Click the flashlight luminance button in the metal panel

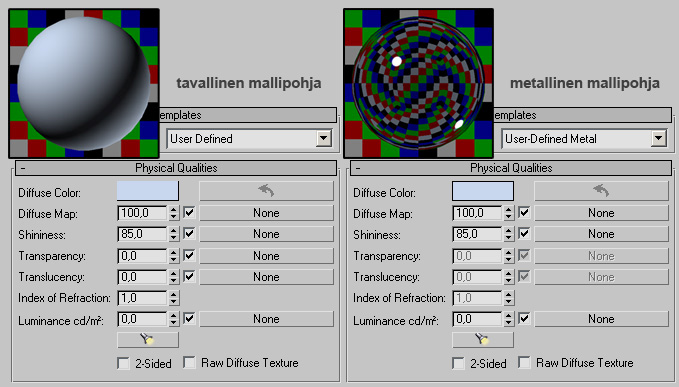483,339
